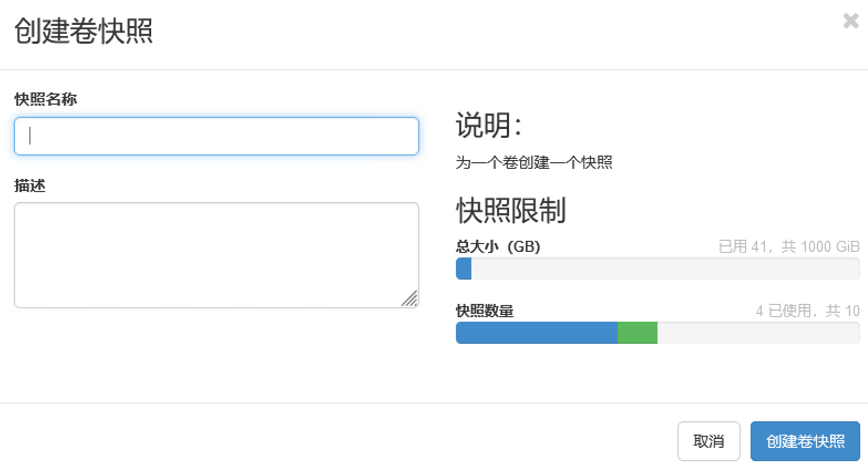Click the grey unused part of 快照数量 bar

[758, 333]
